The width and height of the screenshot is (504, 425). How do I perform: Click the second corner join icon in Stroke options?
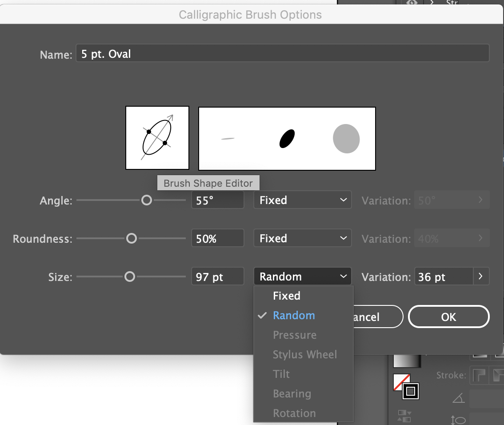point(499,375)
